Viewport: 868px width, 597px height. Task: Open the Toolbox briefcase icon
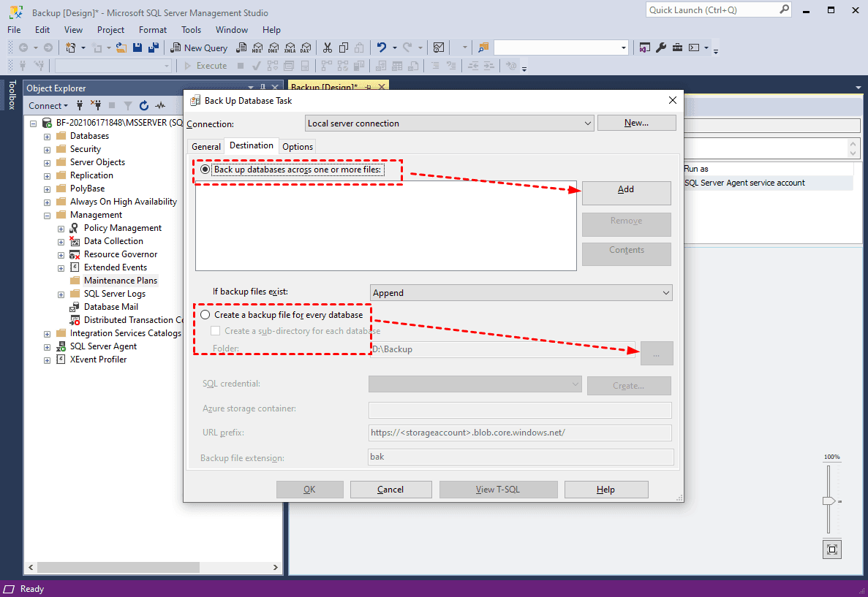[677, 47]
